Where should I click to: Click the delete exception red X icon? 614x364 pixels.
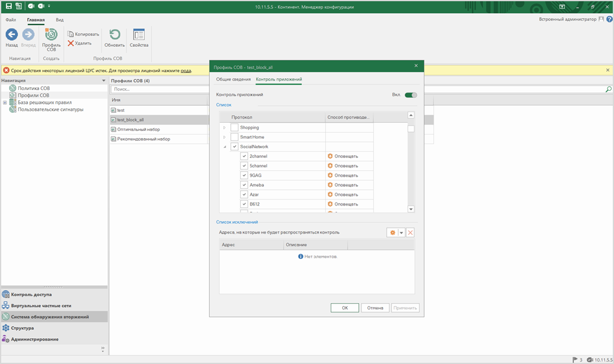click(410, 232)
